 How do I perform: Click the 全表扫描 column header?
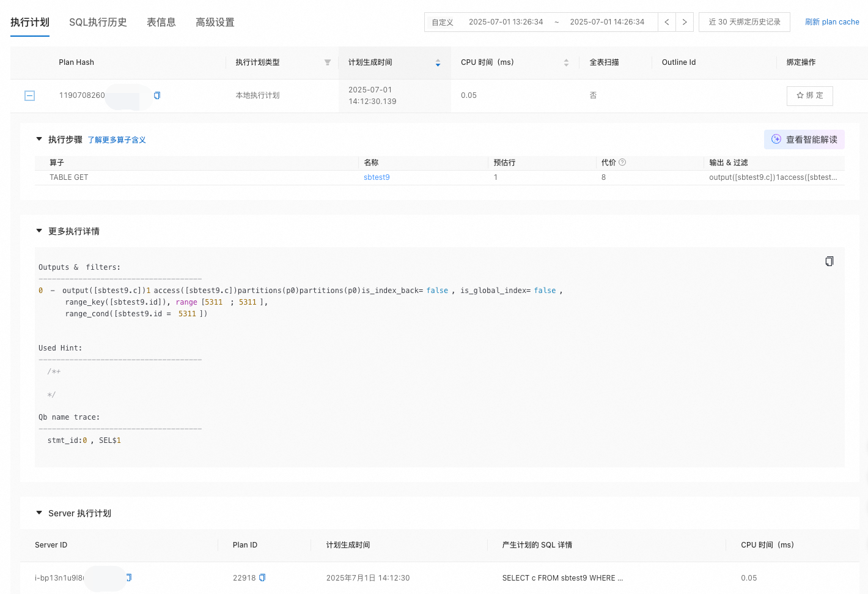point(604,62)
